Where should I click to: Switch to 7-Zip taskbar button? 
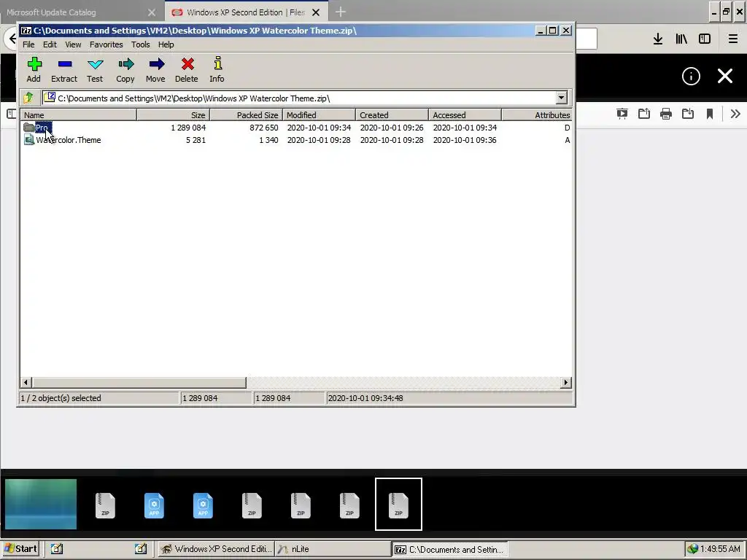pos(450,549)
